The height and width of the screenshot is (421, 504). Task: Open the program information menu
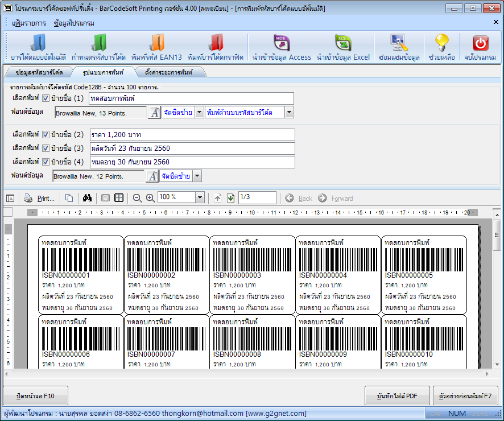[x=74, y=23]
